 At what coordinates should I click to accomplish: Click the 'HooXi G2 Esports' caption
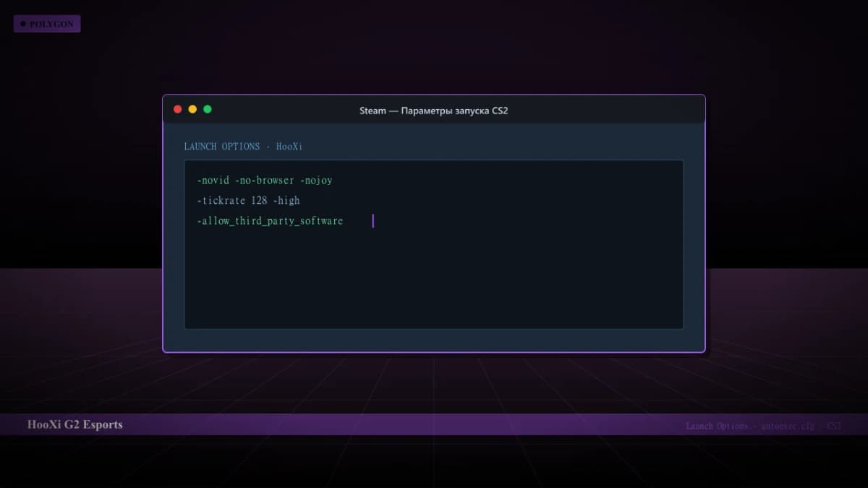tap(75, 424)
